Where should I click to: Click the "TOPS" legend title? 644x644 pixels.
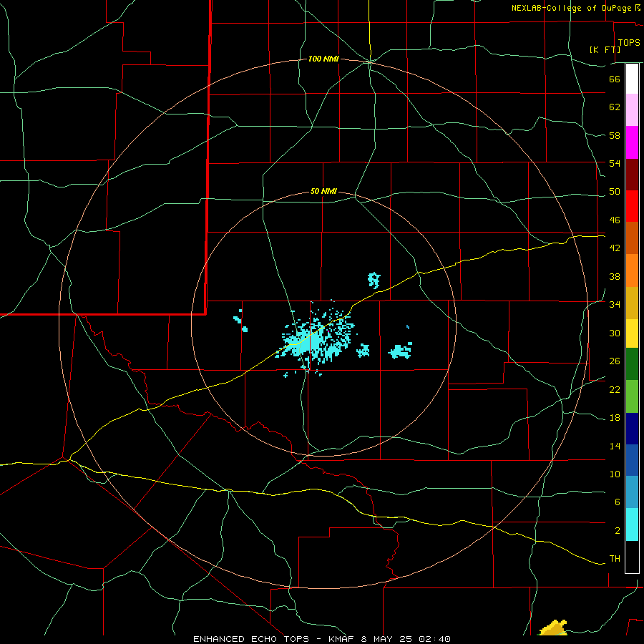[629, 42]
